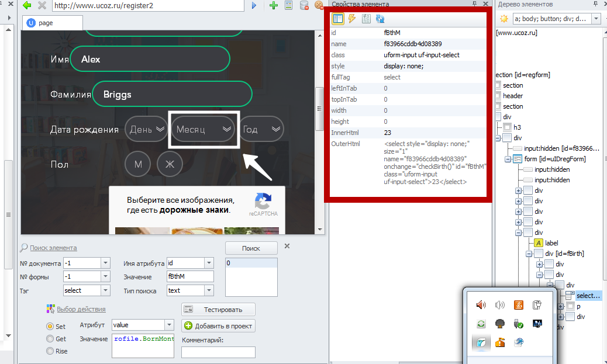Click the refresh icon in element properties

coord(380,19)
